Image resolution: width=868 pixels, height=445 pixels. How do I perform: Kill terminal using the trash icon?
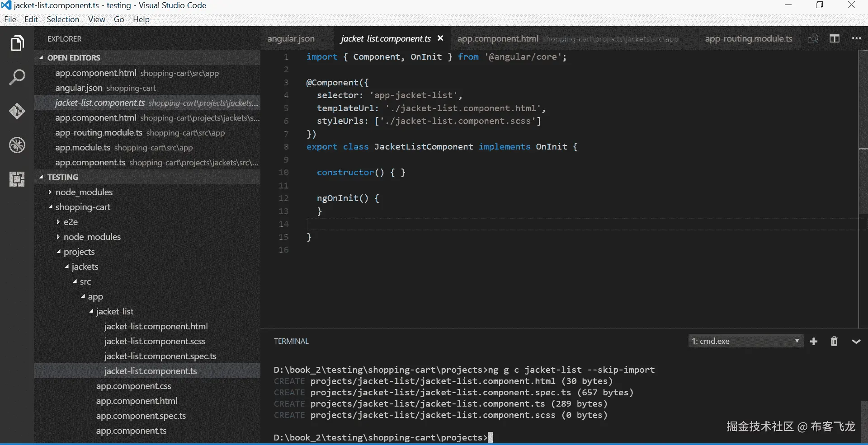click(x=834, y=342)
